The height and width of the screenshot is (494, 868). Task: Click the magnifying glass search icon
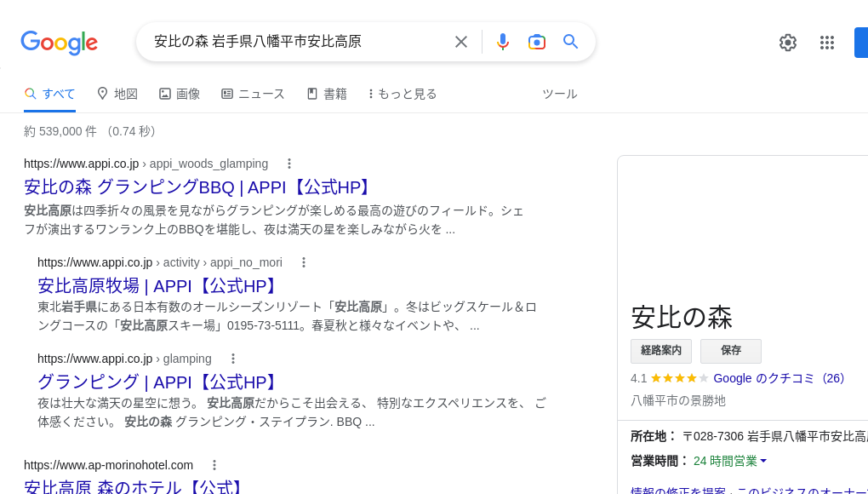[571, 41]
